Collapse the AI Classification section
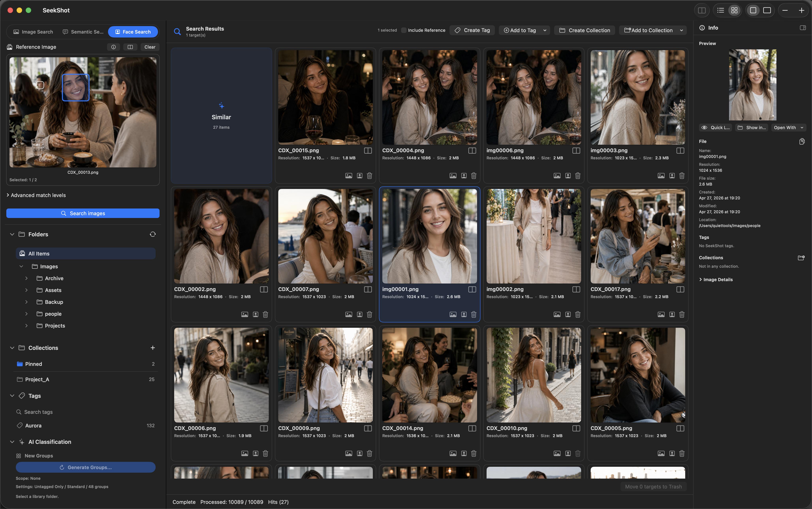Image resolution: width=812 pixels, height=509 pixels. click(x=12, y=442)
